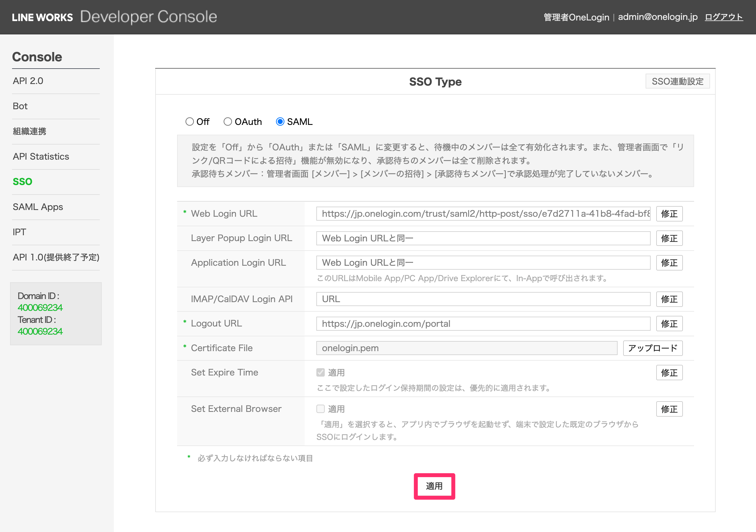Image resolution: width=756 pixels, height=532 pixels.
Task: Click 修正 for Application Login URL
Action: (x=669, y=263)
